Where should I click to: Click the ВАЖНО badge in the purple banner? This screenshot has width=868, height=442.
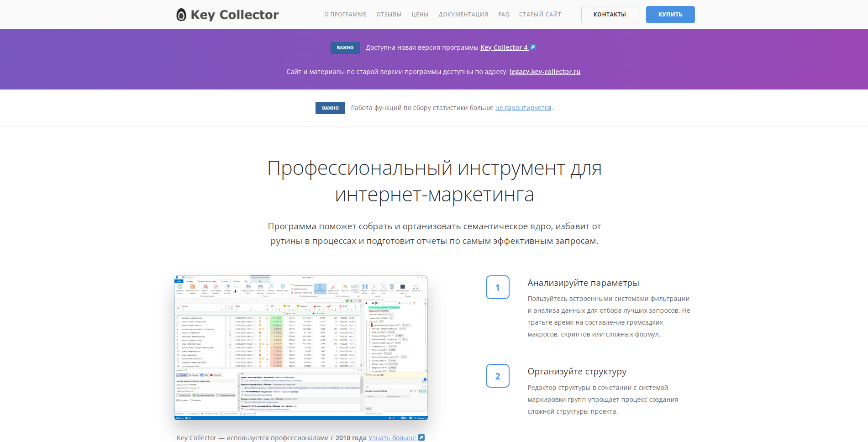tap(345, 47)
